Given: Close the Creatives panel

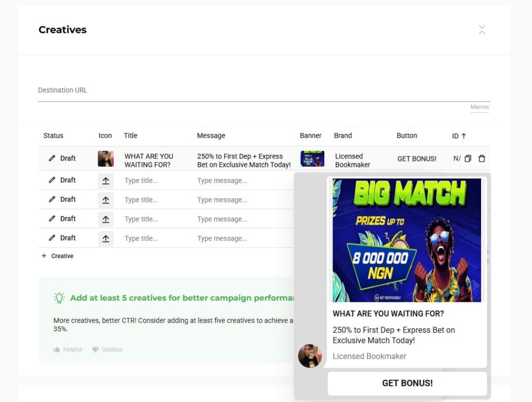Looking at the screenshot, I should pos(482,30).
